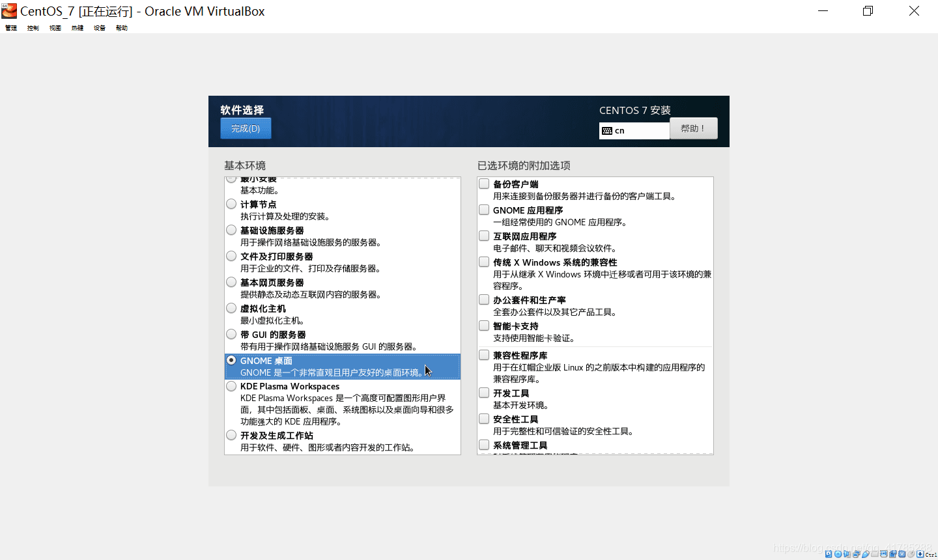This screenshot has width=938, height=560.
Task: Click the 完成(D) done button
Action: point(246,128)
